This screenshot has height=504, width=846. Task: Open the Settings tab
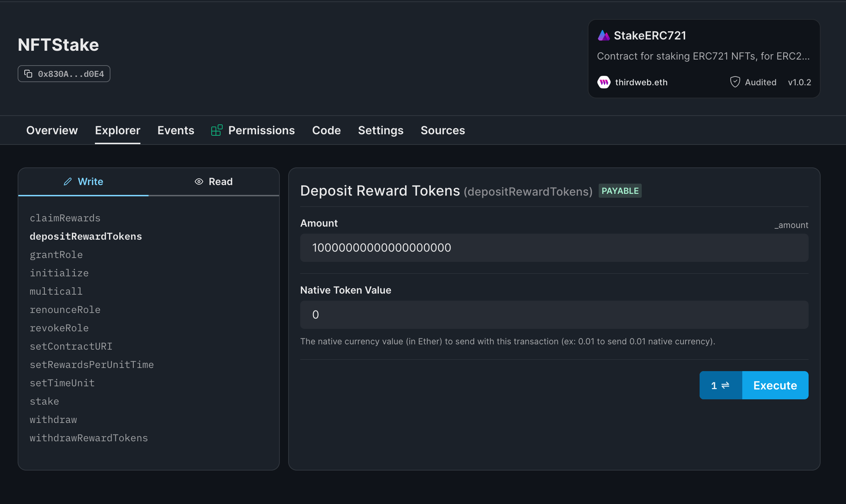381,130
